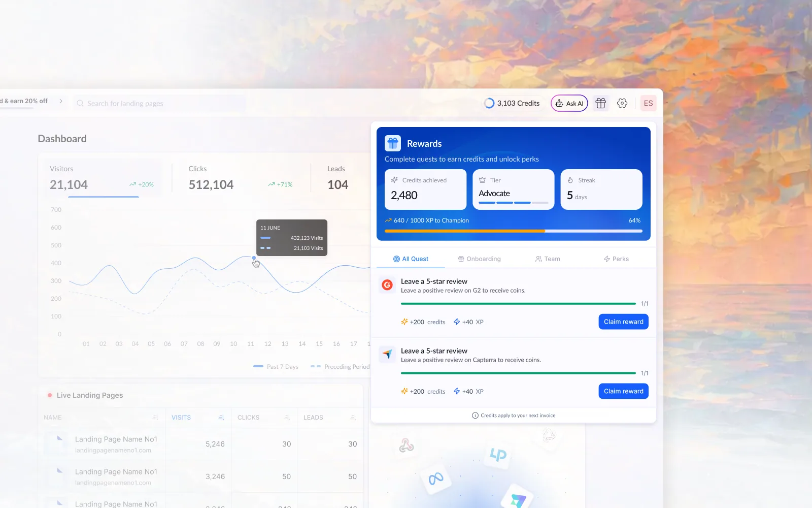
Task: Open the Perks tab
Action: (x=616, y=259)
